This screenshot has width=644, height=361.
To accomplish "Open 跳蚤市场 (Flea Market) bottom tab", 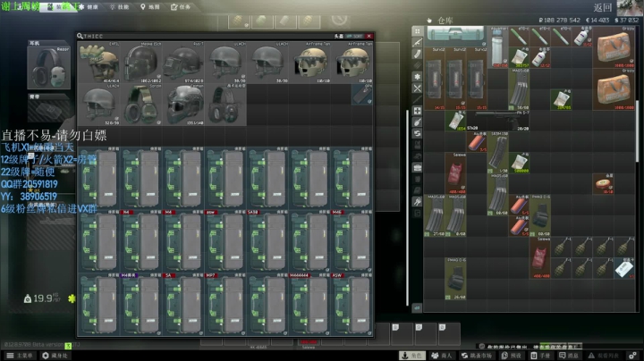I will (x=478, y=356).
